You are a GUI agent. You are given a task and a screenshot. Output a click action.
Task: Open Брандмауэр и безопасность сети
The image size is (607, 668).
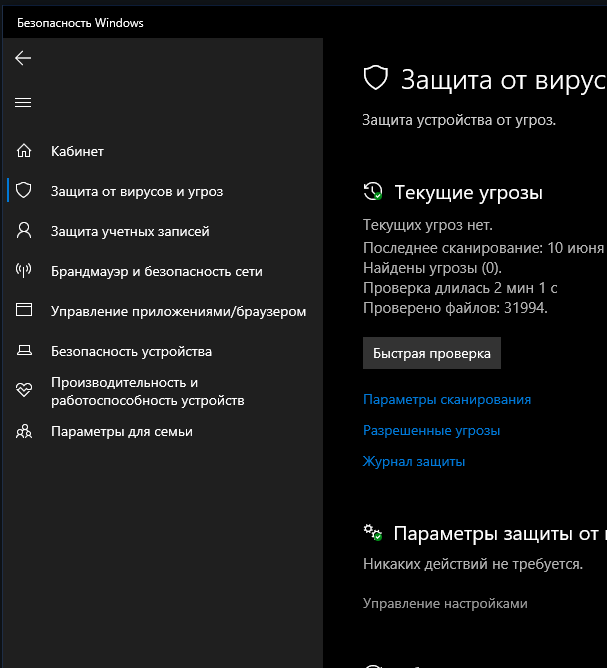point(157,271)
